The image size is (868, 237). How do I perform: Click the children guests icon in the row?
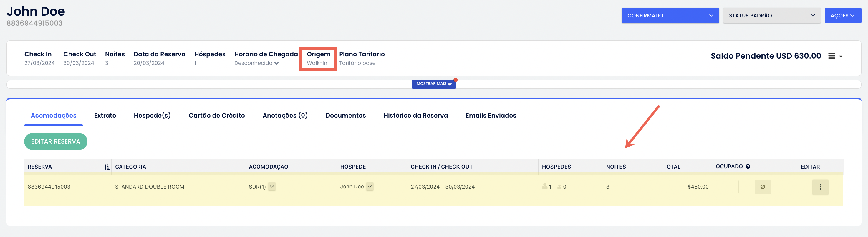point(559,187)
